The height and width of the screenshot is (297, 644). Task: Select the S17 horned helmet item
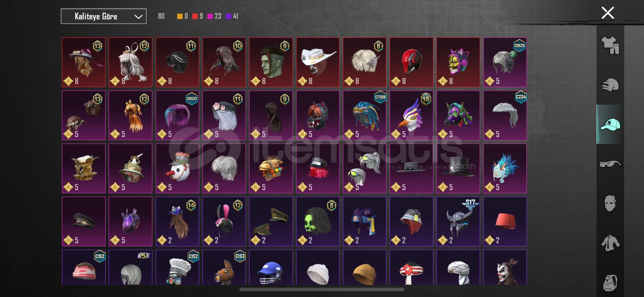point(458,221)
